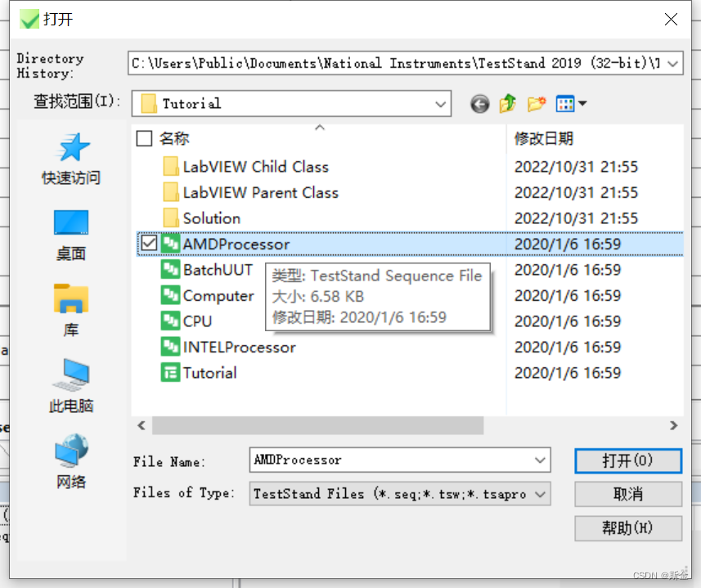Screen dimensions: 701x588
Task: Click the Back navigation arrow icon
Action: pyautogui.click(x=479, y=104)
